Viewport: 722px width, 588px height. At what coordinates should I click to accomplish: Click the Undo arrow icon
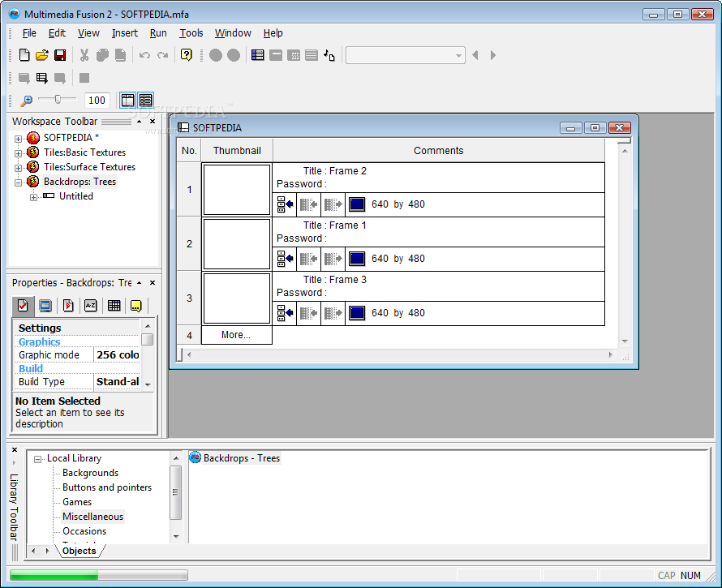(144, 55)
